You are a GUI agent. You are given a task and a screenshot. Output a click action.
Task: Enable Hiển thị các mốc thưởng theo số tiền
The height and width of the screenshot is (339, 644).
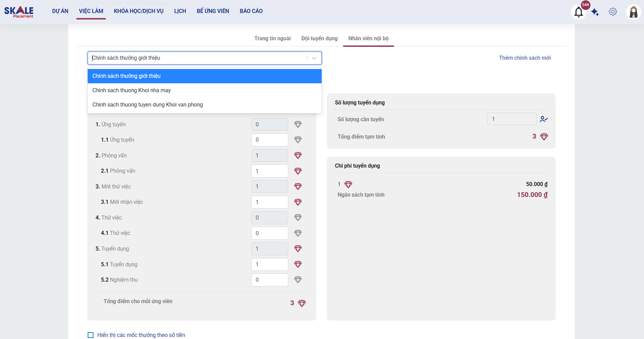[91, 335]
